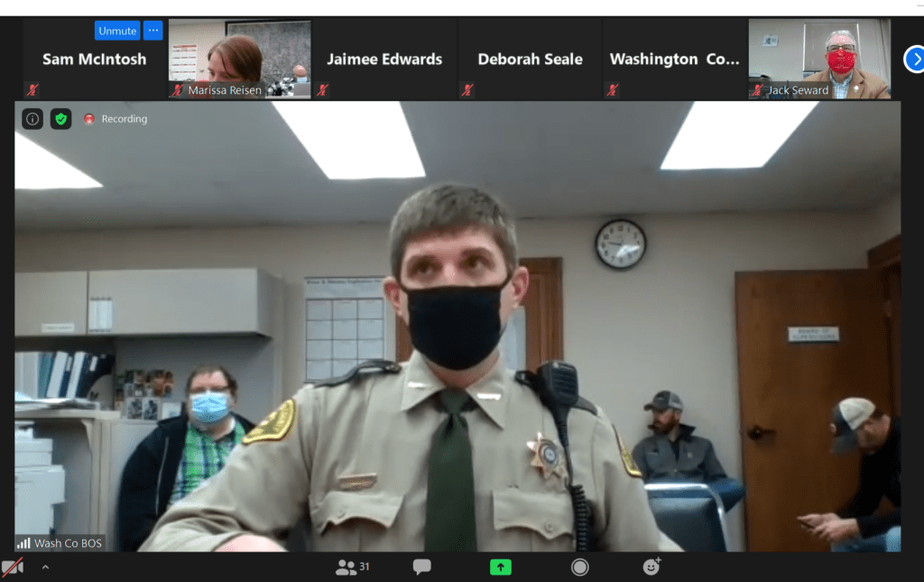Screen dimensions: 924x582
Task: Select the Jack Seward video thumbnail
Action: click(x=819, y=59)
